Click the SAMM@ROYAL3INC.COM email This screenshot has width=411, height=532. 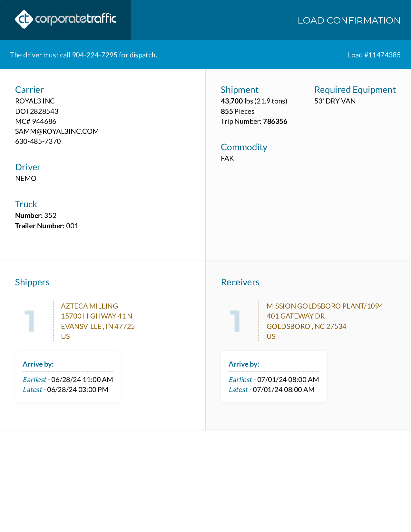[x=57, y=131]
